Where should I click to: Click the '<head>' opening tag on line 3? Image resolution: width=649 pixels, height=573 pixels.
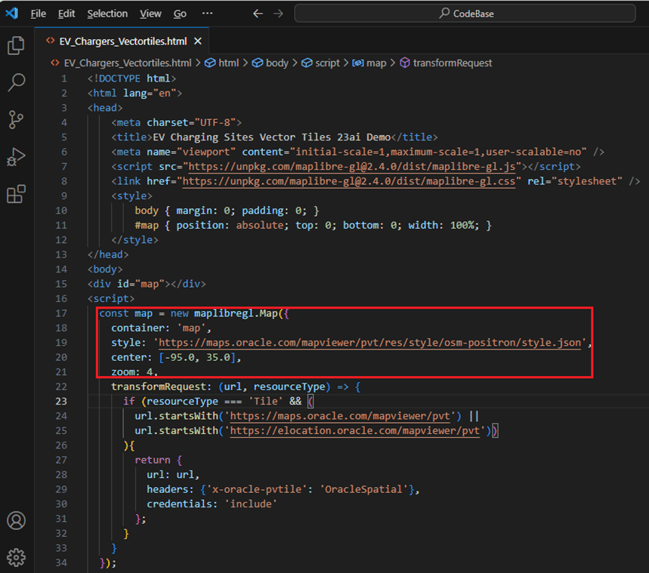[105, 108]
